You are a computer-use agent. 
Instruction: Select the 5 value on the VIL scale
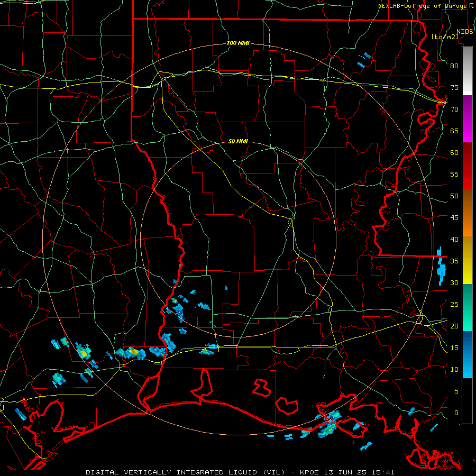pyautogui.click(x=456, y=391)
